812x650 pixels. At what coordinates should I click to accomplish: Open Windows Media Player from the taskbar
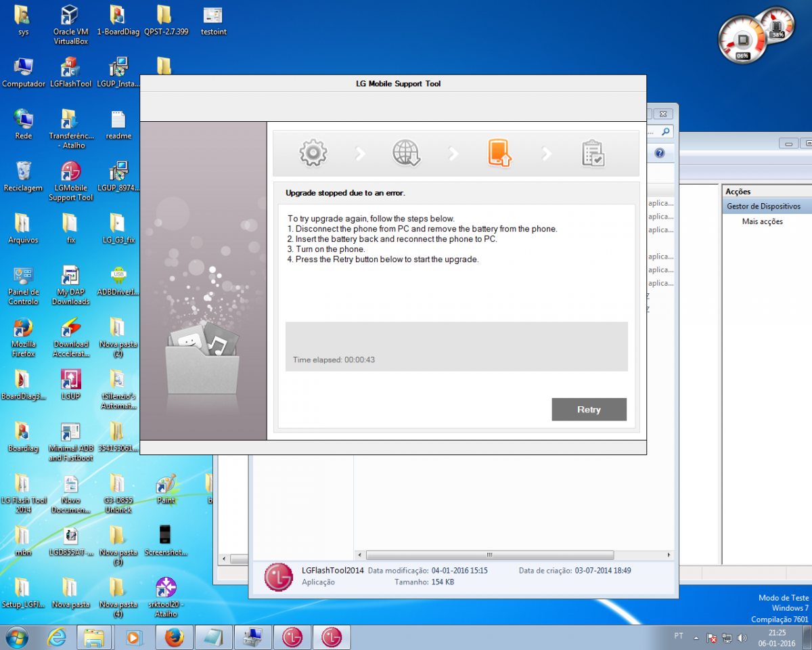[133, 637]
